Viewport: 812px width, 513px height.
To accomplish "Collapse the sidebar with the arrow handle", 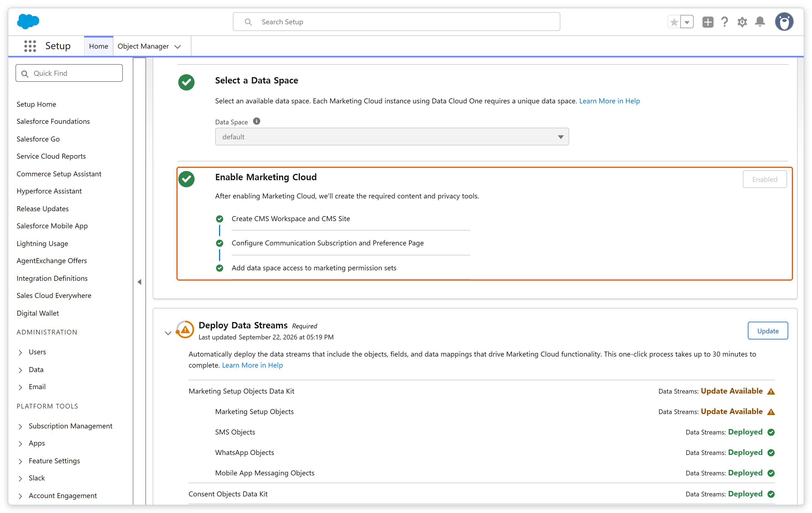I will 139,282.
